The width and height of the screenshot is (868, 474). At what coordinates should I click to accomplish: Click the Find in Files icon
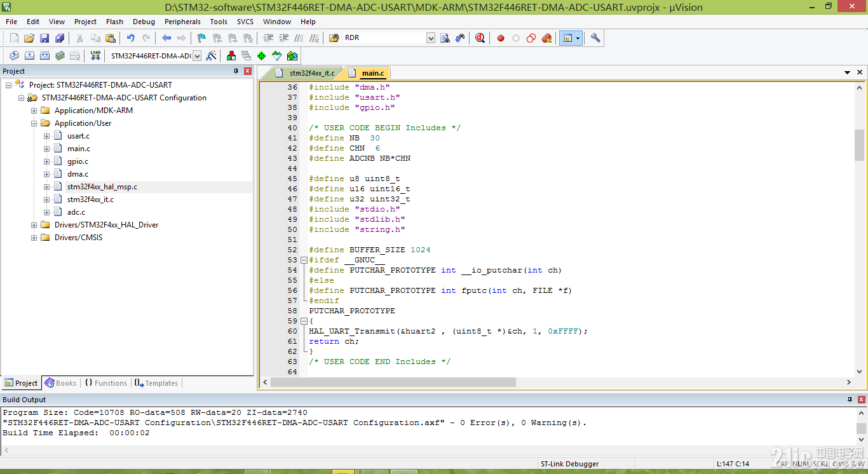pyautogui.click(x=334, y=38)
